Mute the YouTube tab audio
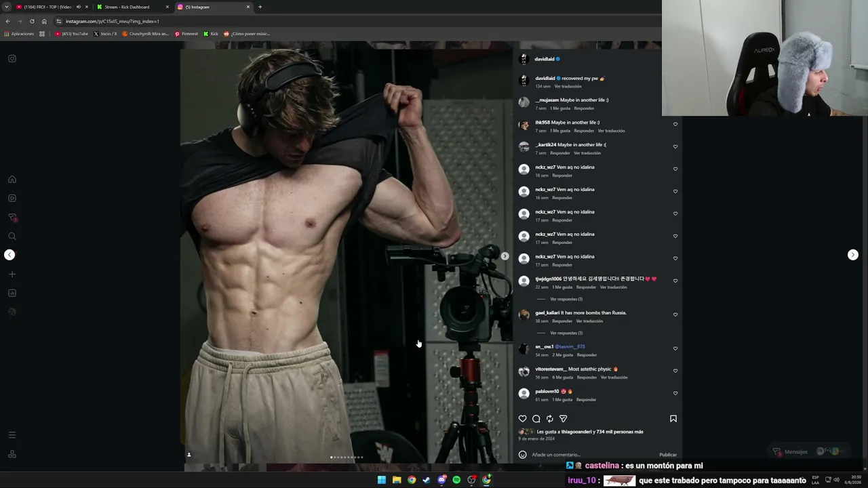Screen dimensions: 868x488 coord(78,7)
